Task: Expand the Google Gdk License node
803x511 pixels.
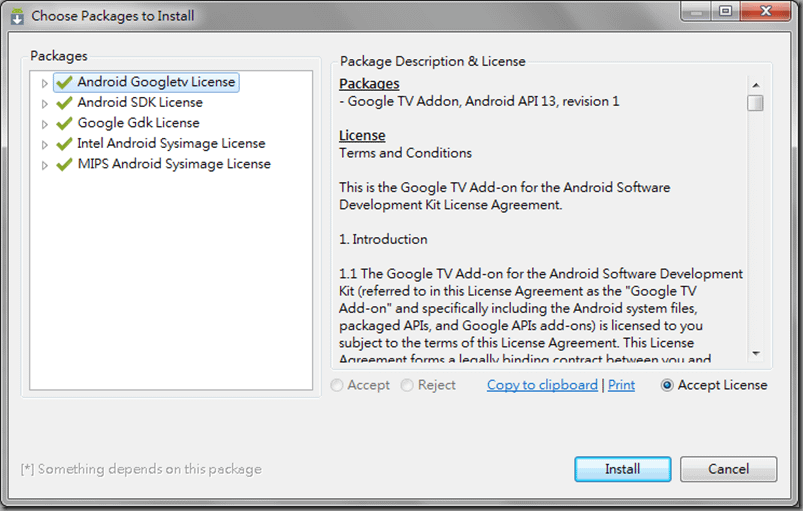Action: click(x=45, y=124)
